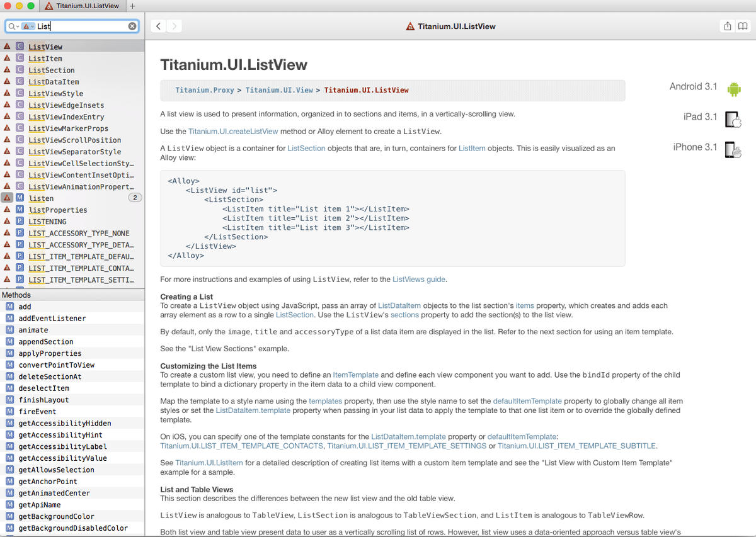Jump to deselectItem method

[72, 388]
